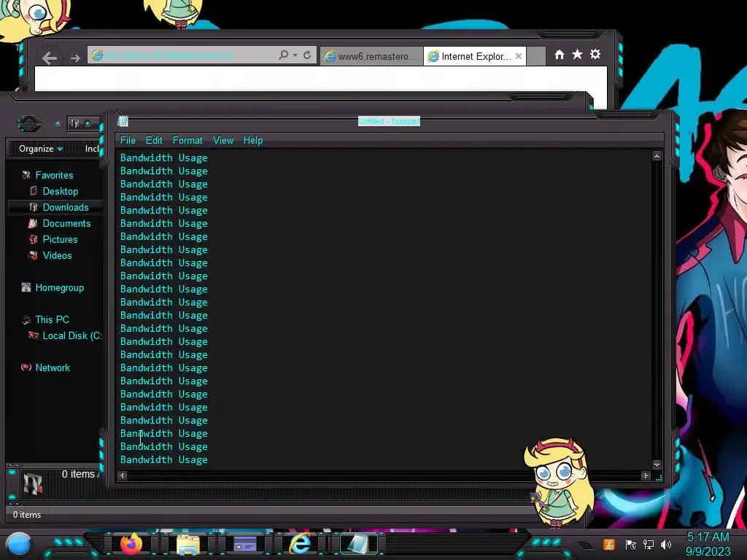The height and width of the screenshot is (560, 747).
Task: Close the Internet Explor... tab
Action: (519, 56)
